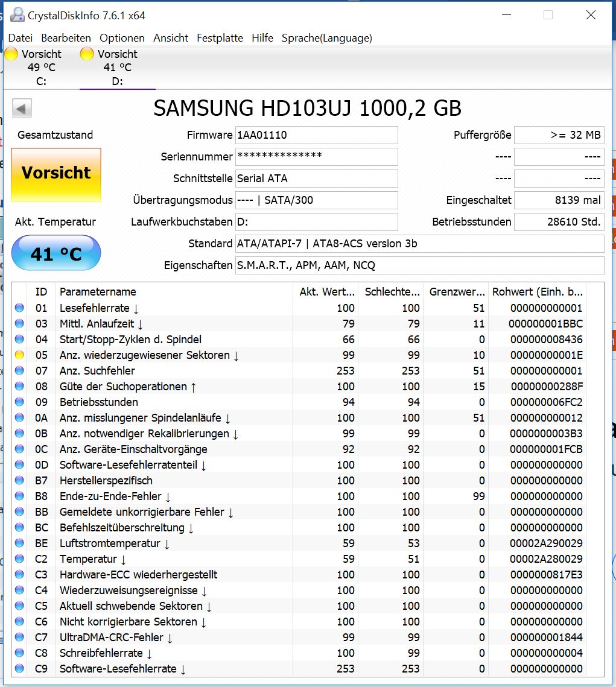Open the Datei menu
Viewport: 616px width, 687px height.
[x=20, y=38]
